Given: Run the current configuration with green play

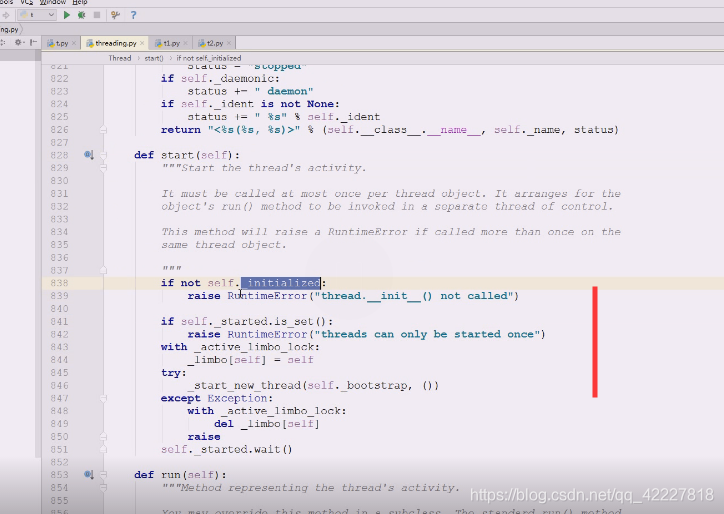Looking at the screenshot, I should coord(66,15).
